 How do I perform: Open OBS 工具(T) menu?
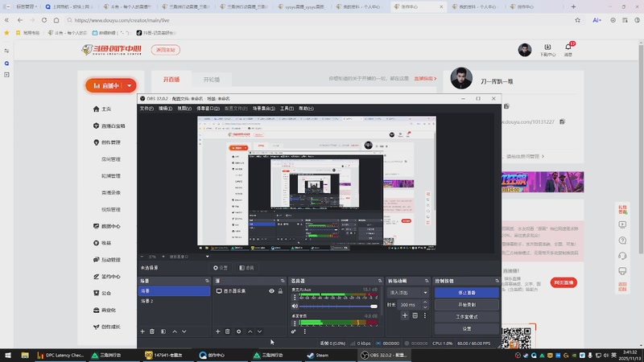pyautogui.click(x=287, y=109)
